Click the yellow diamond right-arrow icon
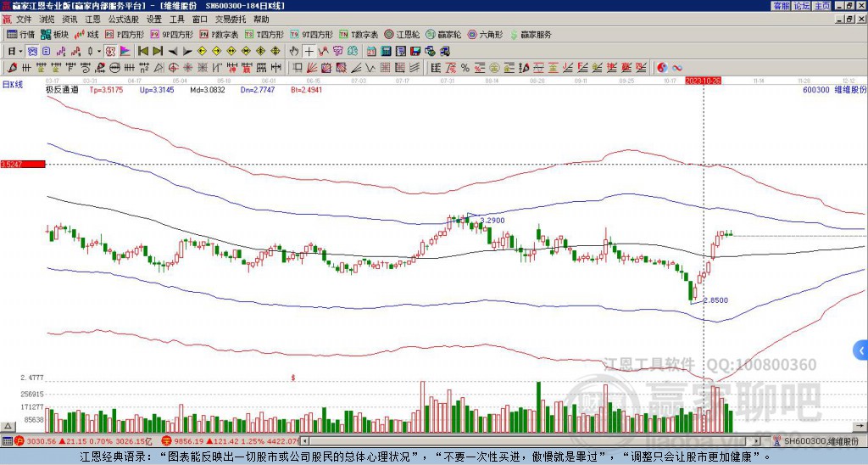The height and width of the screenshot is (465, 868). click(216, 51)
